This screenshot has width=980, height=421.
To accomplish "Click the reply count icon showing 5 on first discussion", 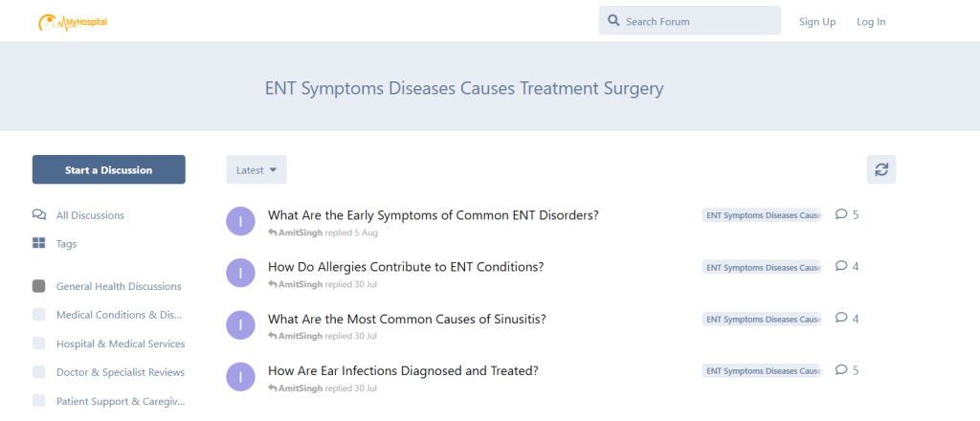I will (x=841, y=214).
